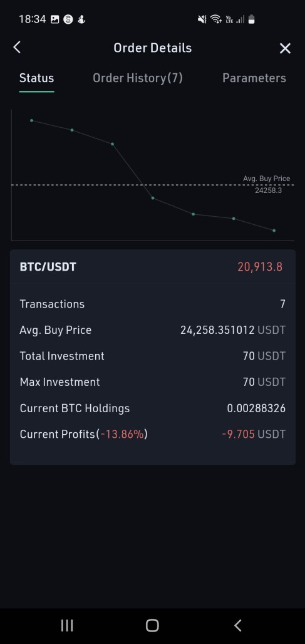Tap the Wi-Fi icon in status bar

tap(215, 19)
